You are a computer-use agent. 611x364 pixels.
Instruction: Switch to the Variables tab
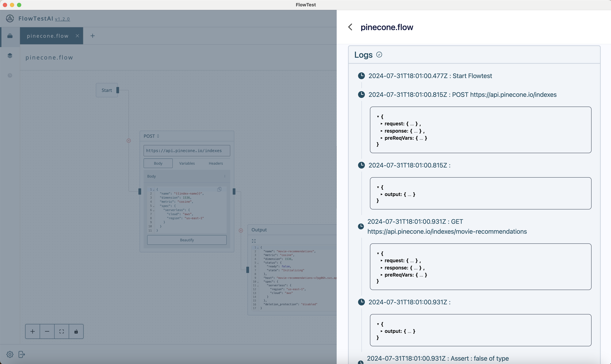[187, 163]
